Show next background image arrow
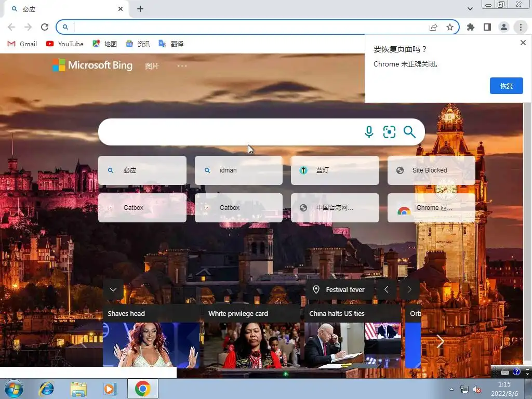Image resolution: width=532 pixels, height=399 pixels. (409, 289)
